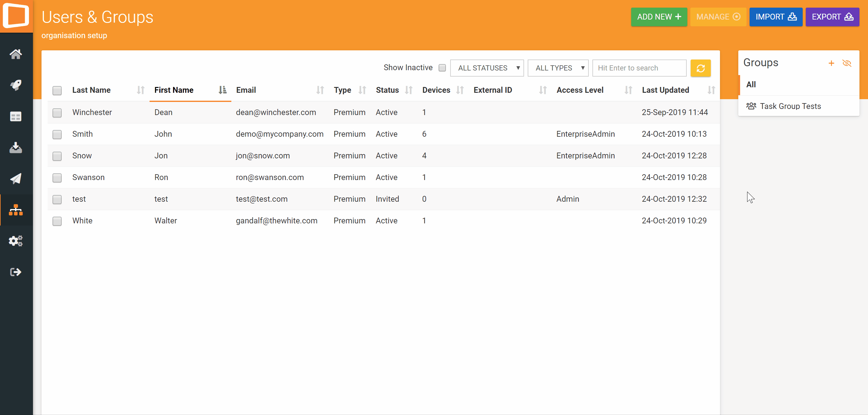The image size is (868, 415).
Task: Select the Task Group Tests group
Action: pyautogui.click(x=790, y=106)
